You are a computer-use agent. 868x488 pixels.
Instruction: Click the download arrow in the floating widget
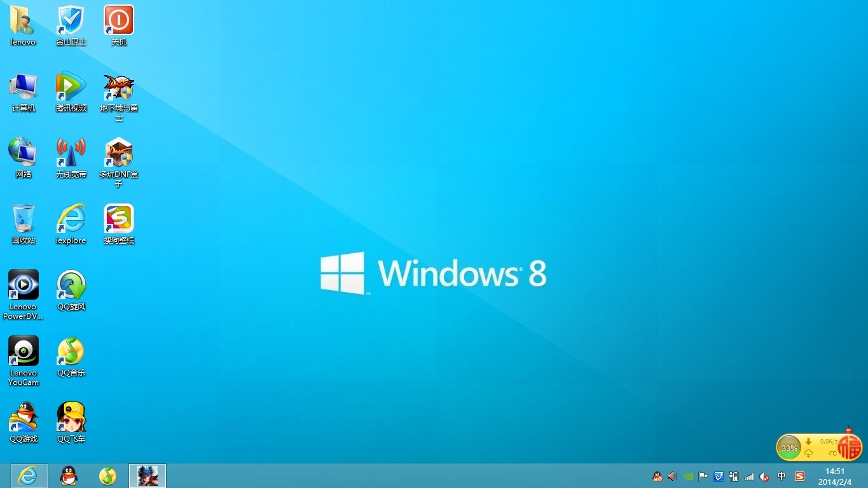pos(809,441)
